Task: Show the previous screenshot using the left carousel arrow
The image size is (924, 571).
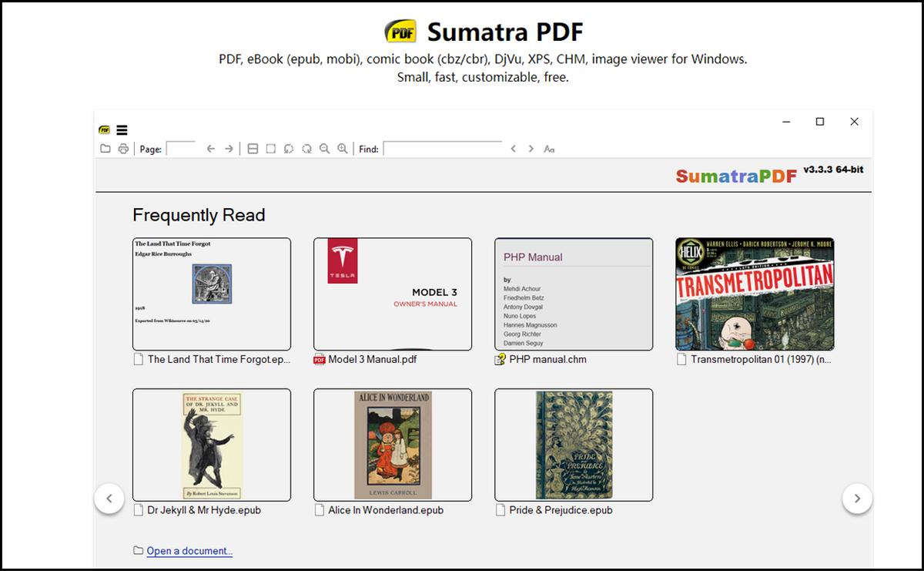Action: tap(109, 499)
